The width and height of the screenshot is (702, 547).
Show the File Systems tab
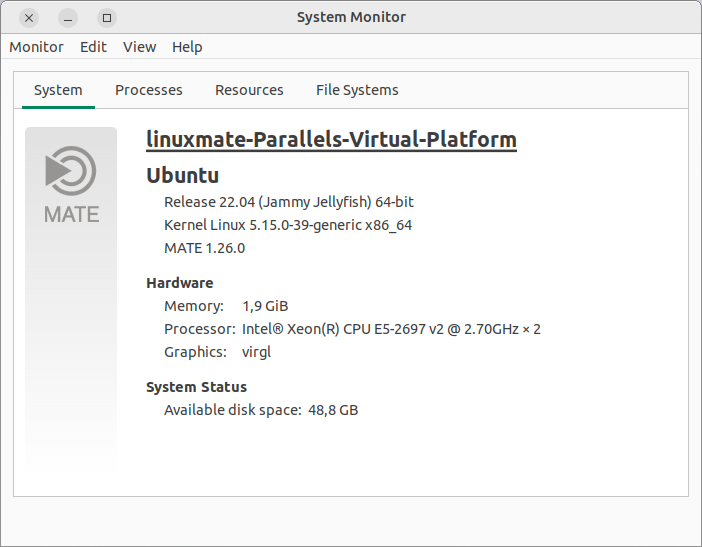point(357,90)
